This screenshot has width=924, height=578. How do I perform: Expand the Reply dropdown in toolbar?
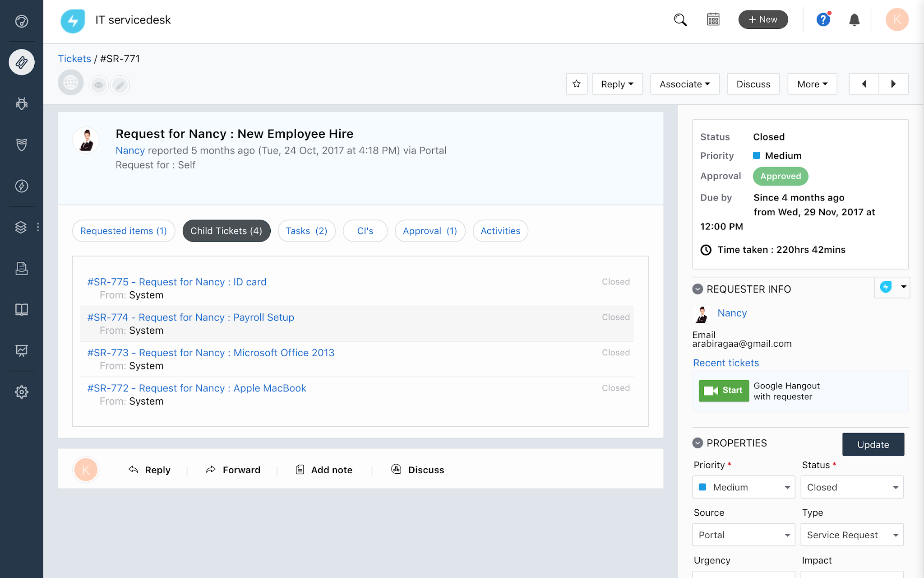coord(617,84)
